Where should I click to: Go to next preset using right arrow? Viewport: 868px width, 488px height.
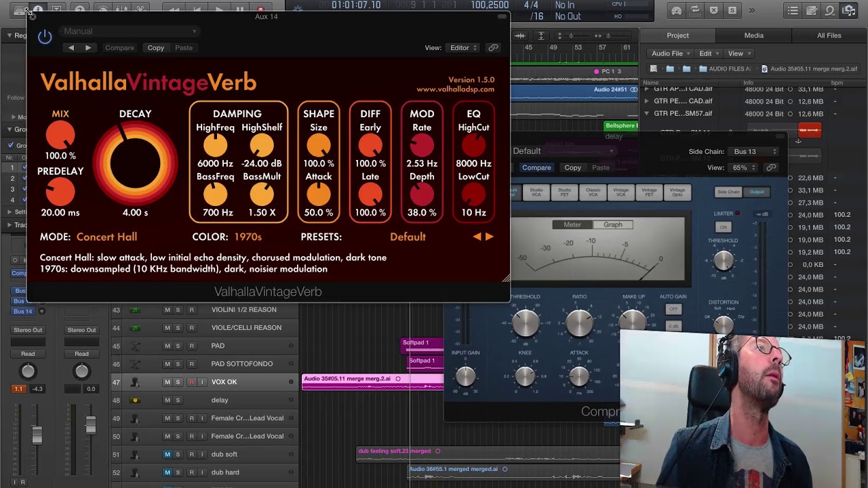click(x=88, y=47)
